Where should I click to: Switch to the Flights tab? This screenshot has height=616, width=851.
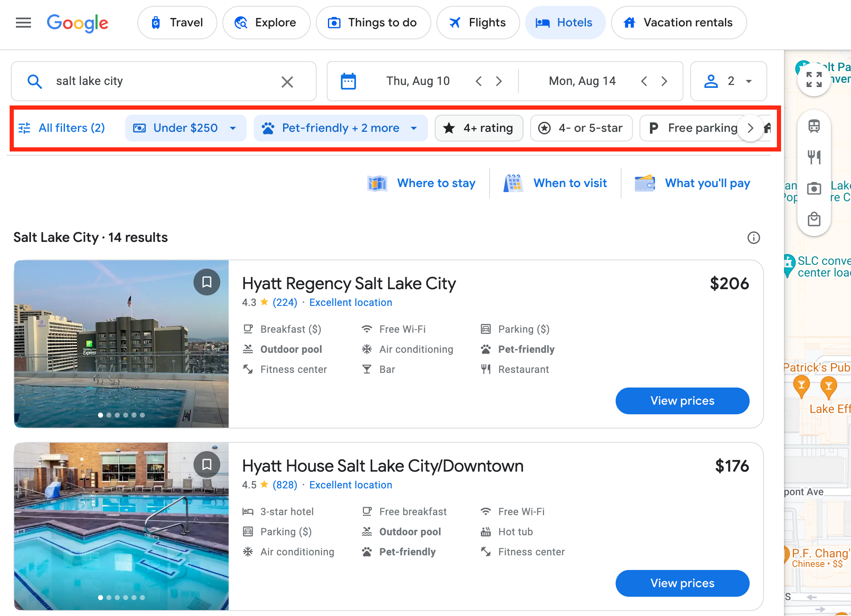tap(478, 23)
